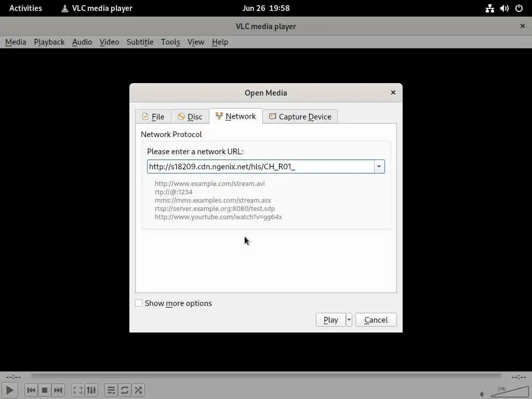This screenshot has height=399, width=532.
Task: Toggle shuffle random playback icon
Action: pos(138,390)
